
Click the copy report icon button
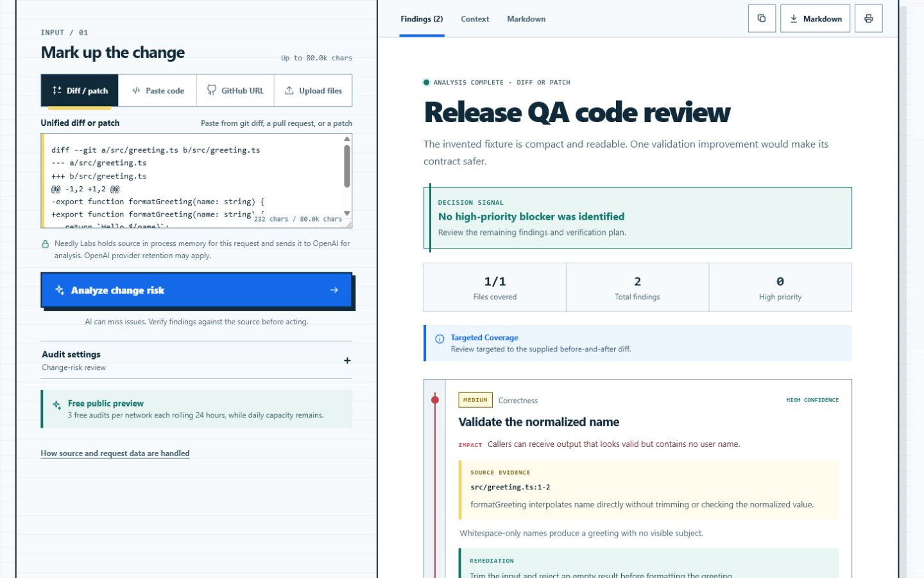[x=762, y=19]
